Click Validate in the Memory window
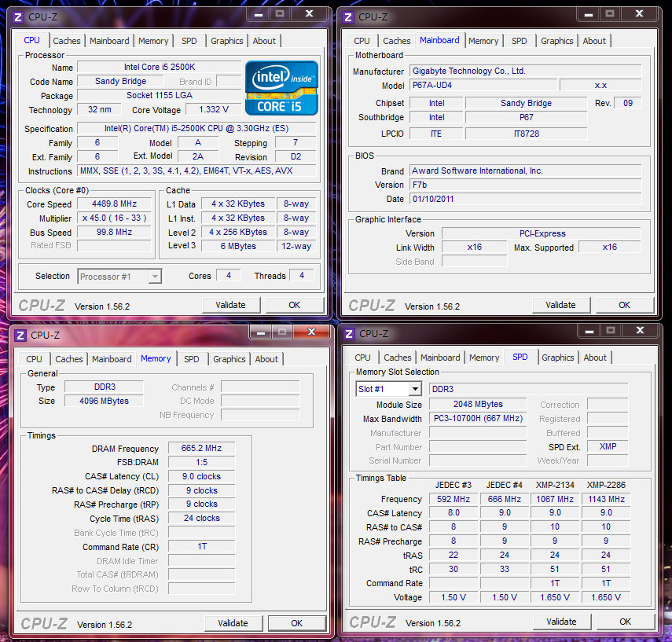Screen dimensions: 672x642 click(233, 623)
